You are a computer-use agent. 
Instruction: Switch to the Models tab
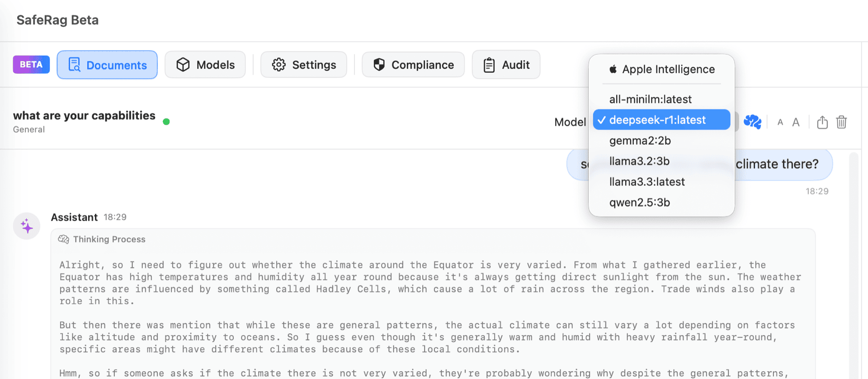pyautogui.click(x=205, y=65)
